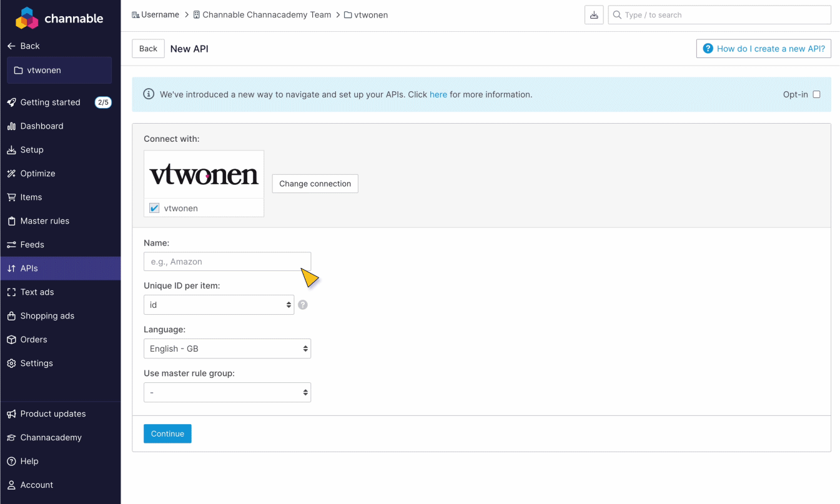Open Items in sidebar
This screenshot has width=840, height=504.
tap(31, 197)
